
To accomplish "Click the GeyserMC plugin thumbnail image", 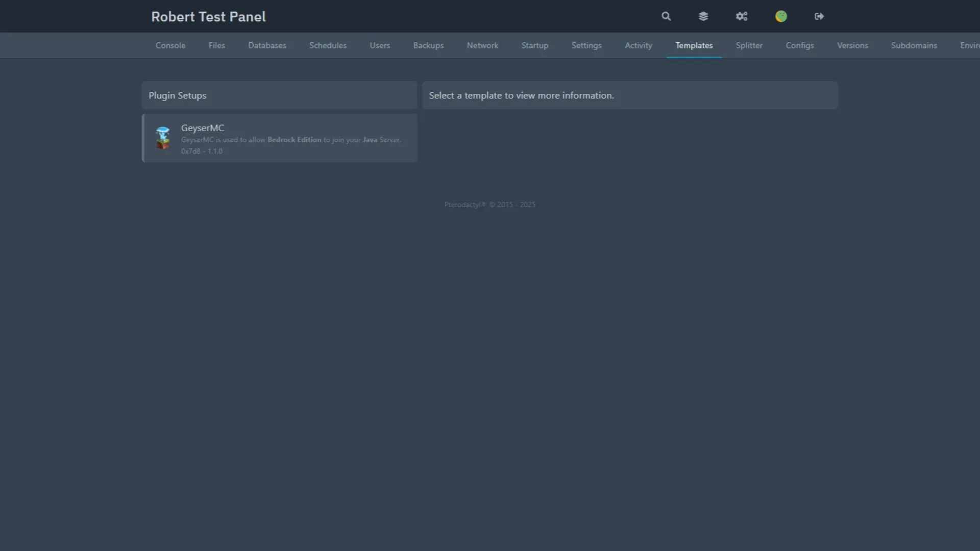I will [163, 138].
